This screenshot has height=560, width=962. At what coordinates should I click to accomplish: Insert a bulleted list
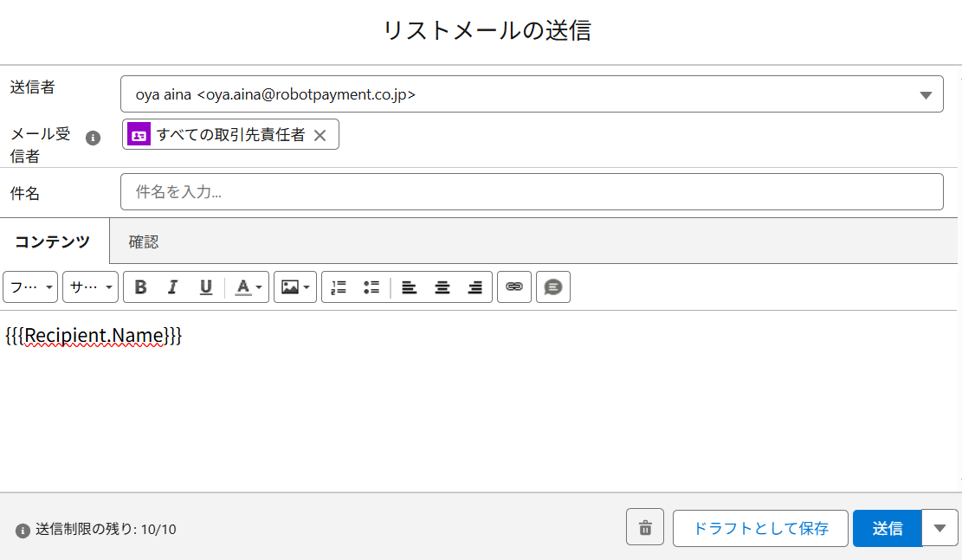(371, 287)
